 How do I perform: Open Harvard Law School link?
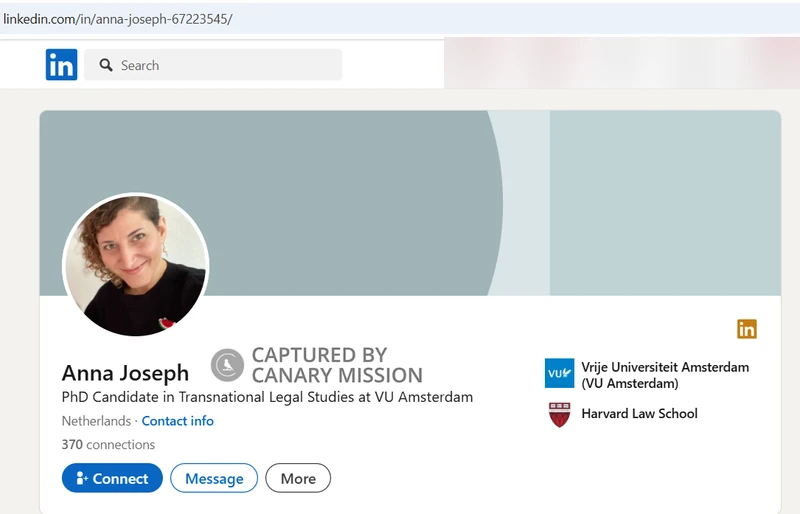[639, 413]
